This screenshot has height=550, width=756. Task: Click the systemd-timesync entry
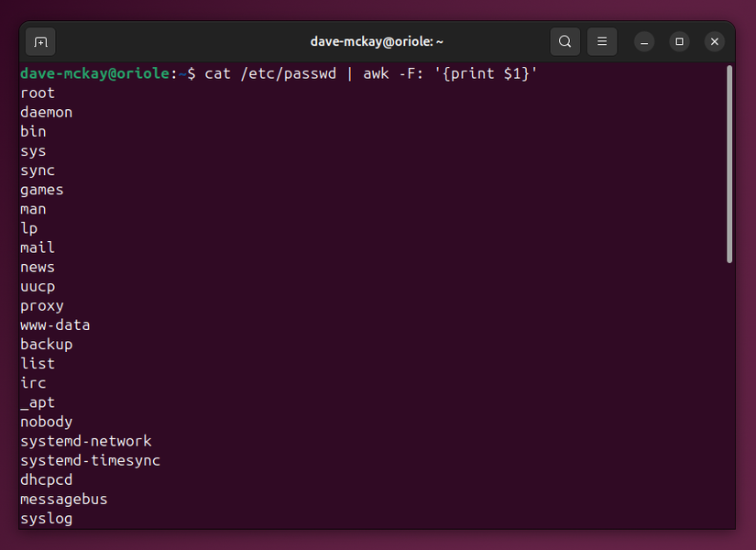pos(90,460)
